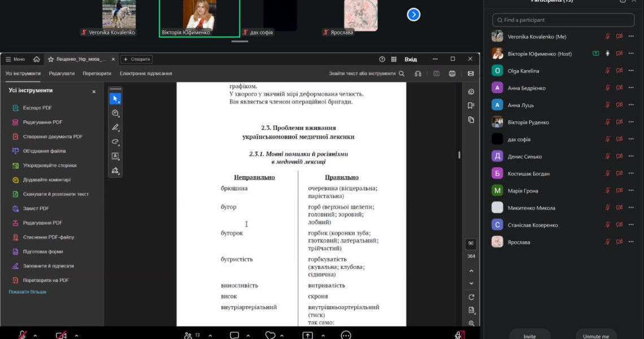Image resolution: width=644 pixels, height=339 pixels.
Task: Select the highlighter pen tool
Action: pos(115,127)
